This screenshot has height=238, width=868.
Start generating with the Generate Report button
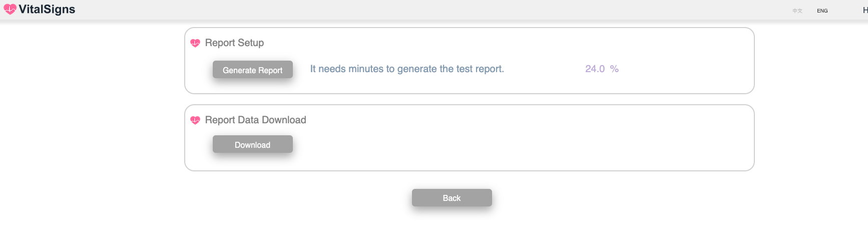point(253,70)
